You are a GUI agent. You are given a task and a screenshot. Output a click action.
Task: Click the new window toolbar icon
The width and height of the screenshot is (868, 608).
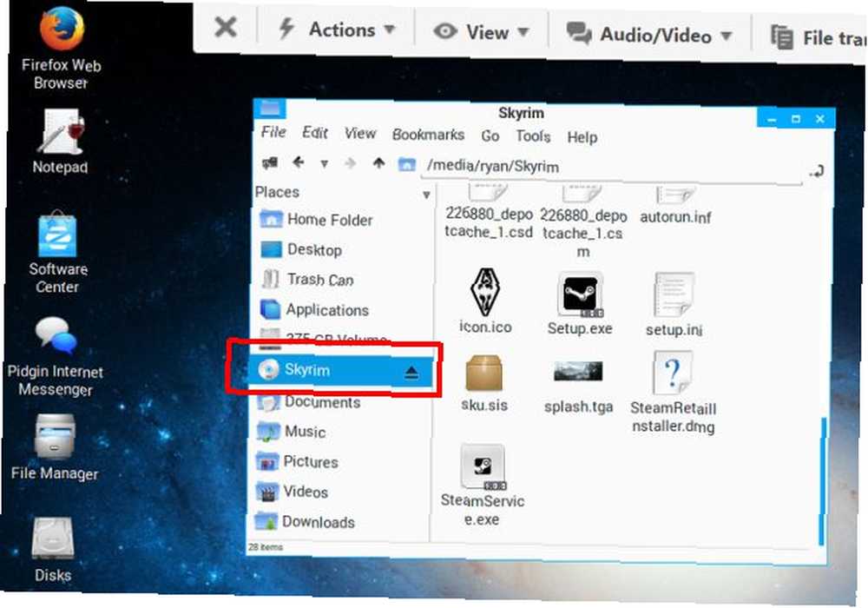click(270, 162)
